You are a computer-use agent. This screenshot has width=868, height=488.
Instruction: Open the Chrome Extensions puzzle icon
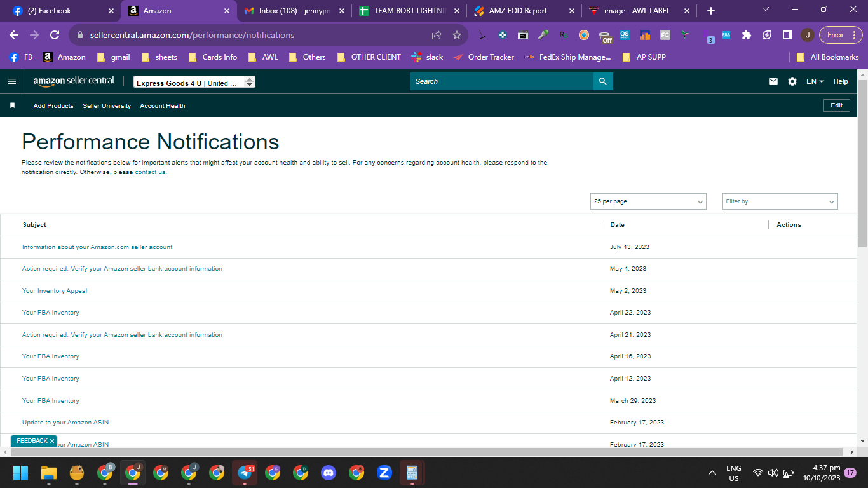point(747,35)
